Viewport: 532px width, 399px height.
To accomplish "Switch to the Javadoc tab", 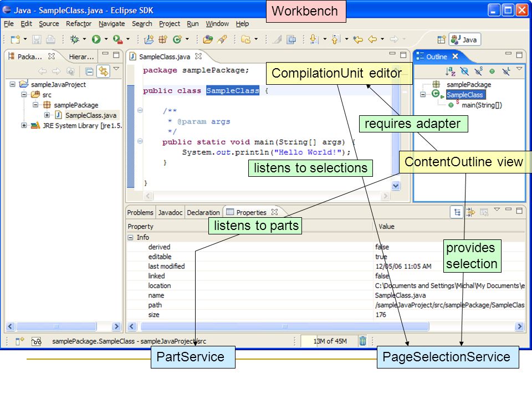I will click(170, 212).
